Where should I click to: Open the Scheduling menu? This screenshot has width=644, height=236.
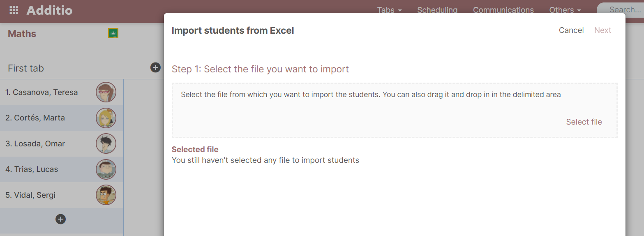(437, 10)
